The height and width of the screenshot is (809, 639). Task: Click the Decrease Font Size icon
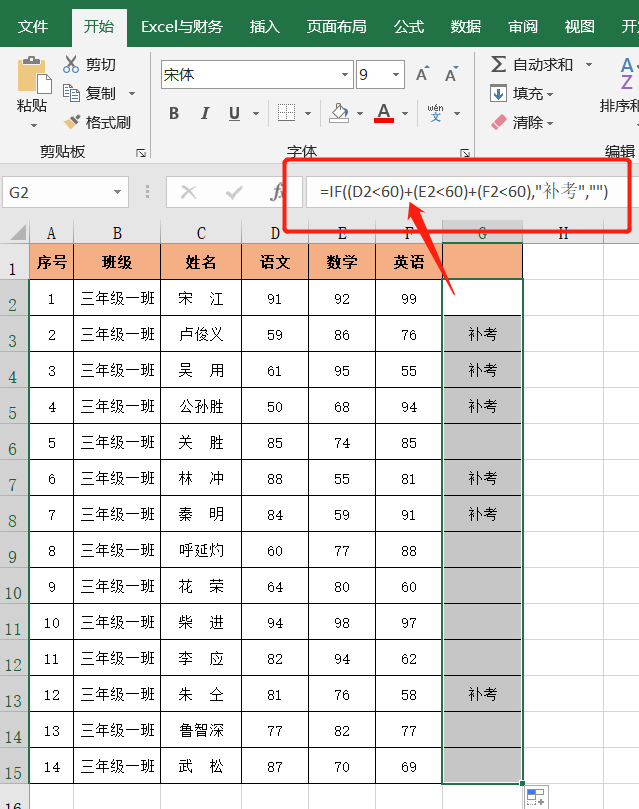point(451,74)
